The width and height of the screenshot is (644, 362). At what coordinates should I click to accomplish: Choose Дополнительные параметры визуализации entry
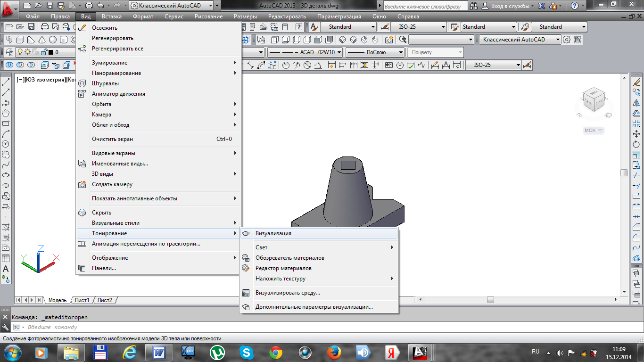319,307
